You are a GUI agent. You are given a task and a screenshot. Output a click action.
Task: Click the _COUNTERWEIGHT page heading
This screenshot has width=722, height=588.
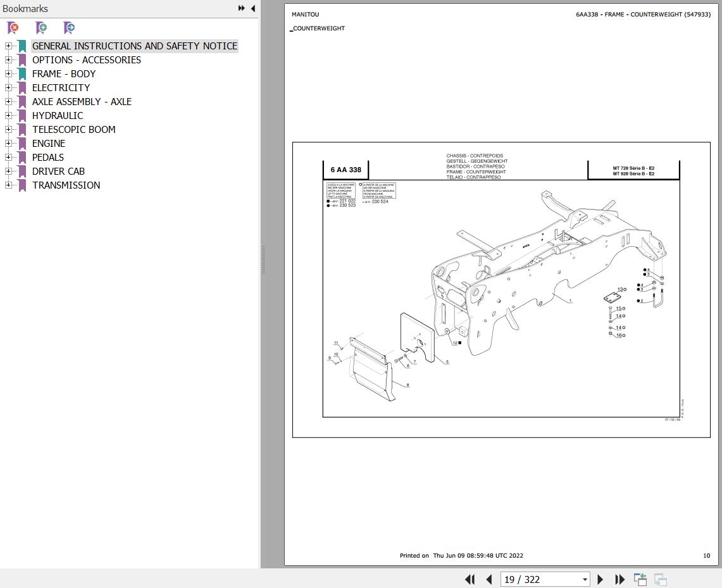[317, 28]
